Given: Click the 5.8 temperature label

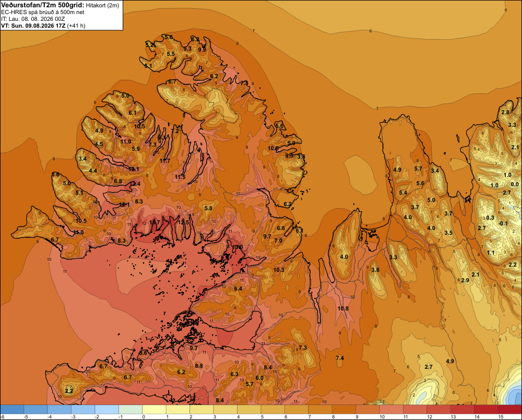Looking at the screenshot, I should pyautogui.click(x=208, y=208).
